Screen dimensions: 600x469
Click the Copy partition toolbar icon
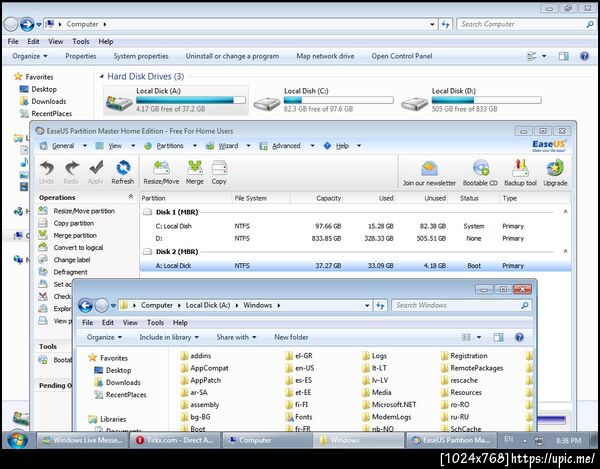coord(219,172)
